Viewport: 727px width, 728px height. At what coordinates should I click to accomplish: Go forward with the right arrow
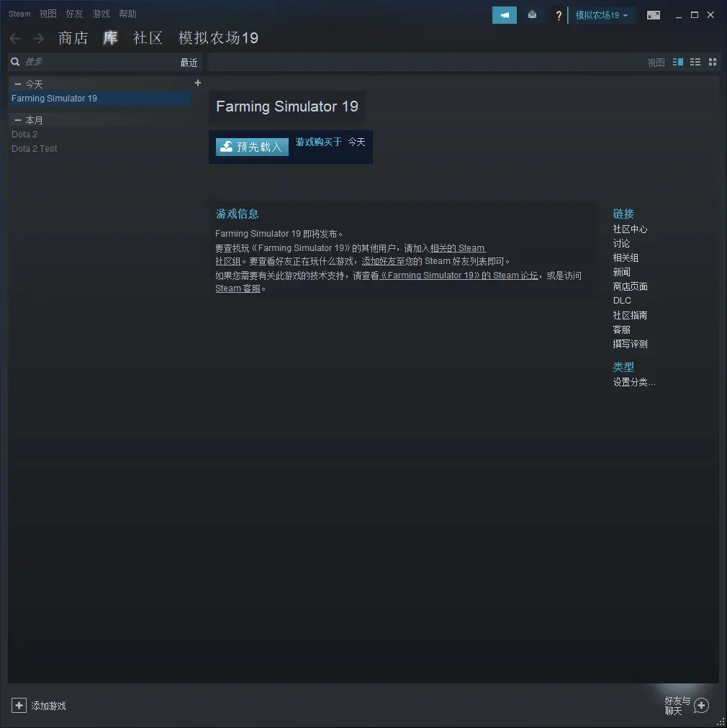pos(39,38)
